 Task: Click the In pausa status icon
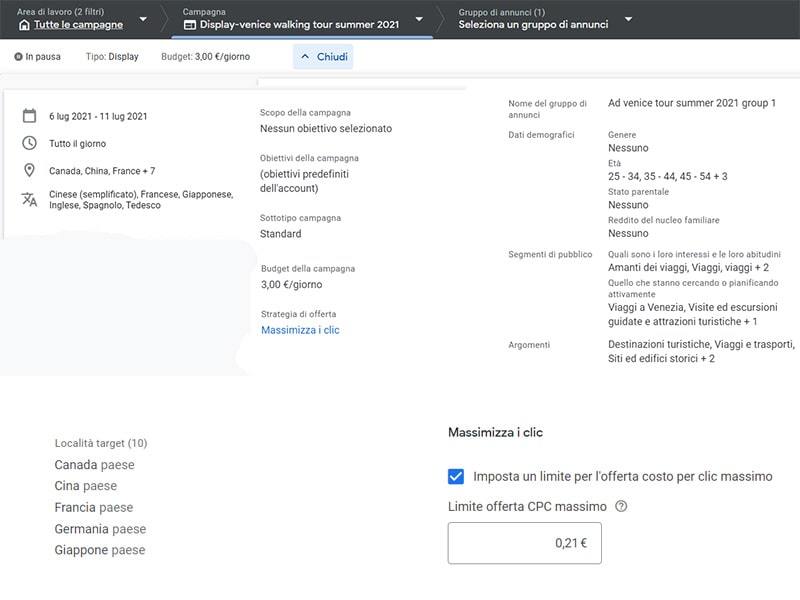(18, 57)
